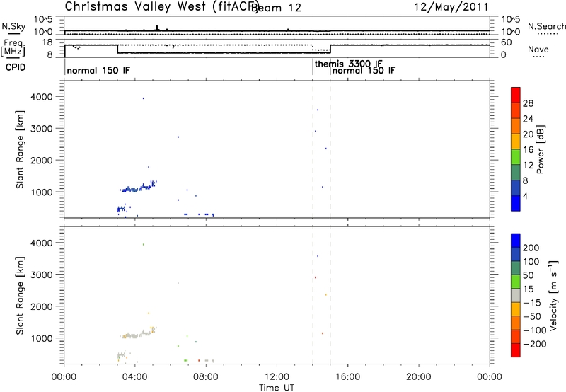566x392 pixels.
Task: Click the Slant Range [km] label of velocity panel
Action: pos(21,296)
